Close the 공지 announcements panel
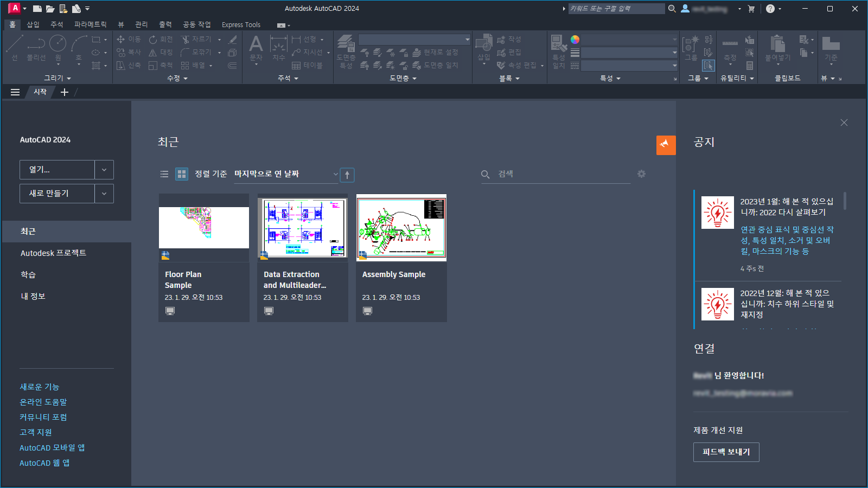868x488 pixels. 844,123
